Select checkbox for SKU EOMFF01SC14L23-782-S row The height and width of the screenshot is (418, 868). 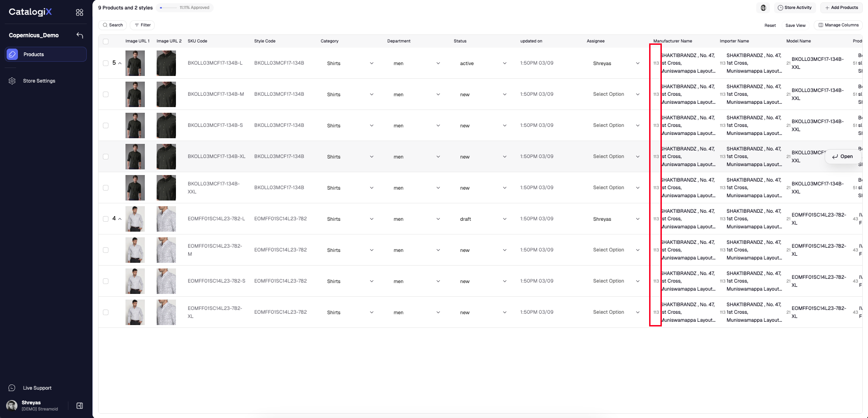pyautogui.click(x=106, y=281)
